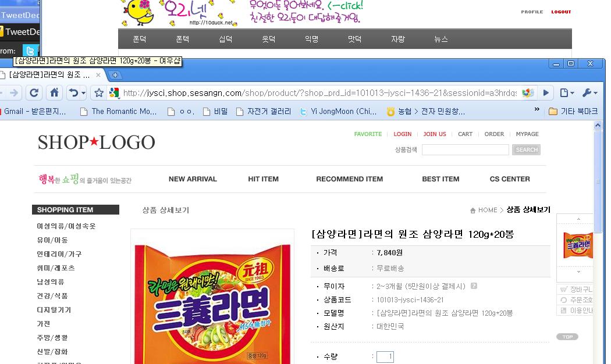Click the SHOP LOGO header
The width and height of the screenshot is (611, 364).
[x=96, y=142]
